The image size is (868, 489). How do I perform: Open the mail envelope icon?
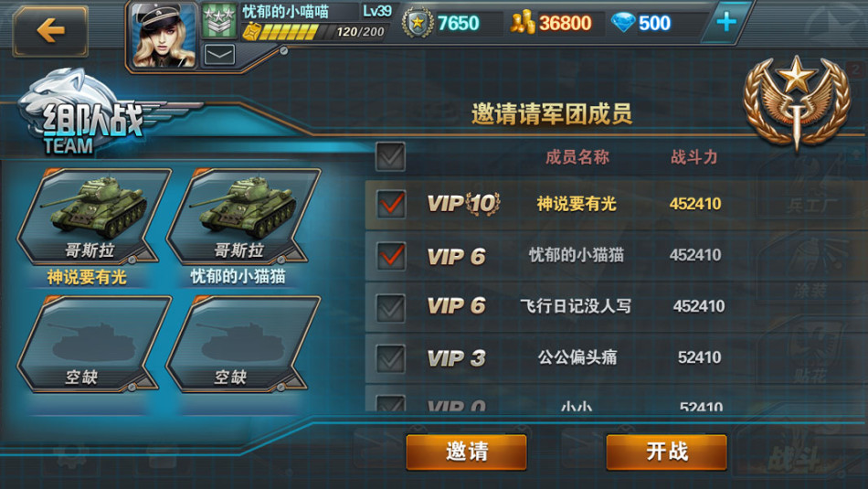point(220,55)
